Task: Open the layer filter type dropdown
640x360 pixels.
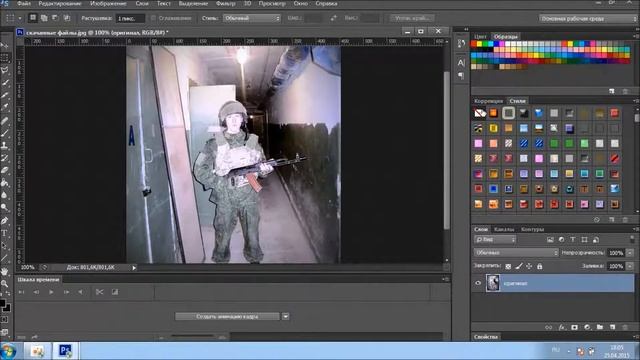Action: 495,240
